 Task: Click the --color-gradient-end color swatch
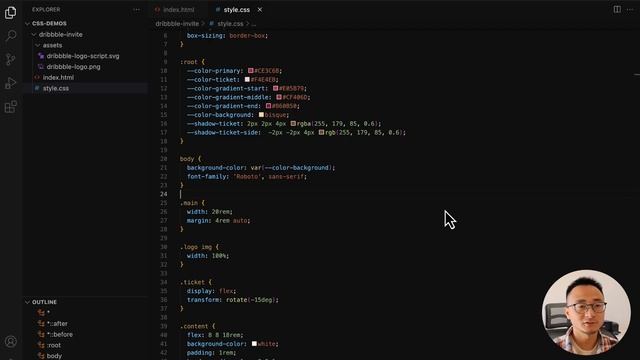tap(268, 106)
